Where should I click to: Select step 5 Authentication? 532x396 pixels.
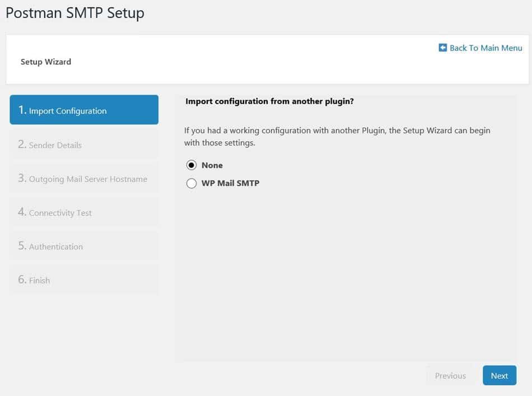tap(84, 246)
